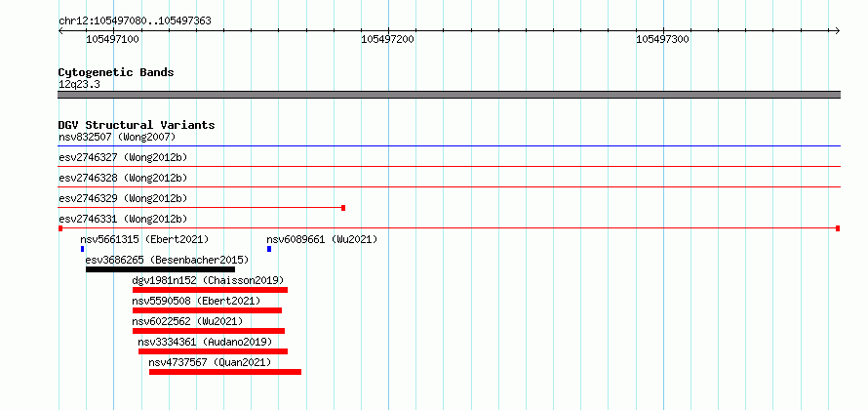Image resolution: width=868 pixels, height=410 pixels.
Task: Open the DGV Structural Variants track title
Action: tap(137, 125)
